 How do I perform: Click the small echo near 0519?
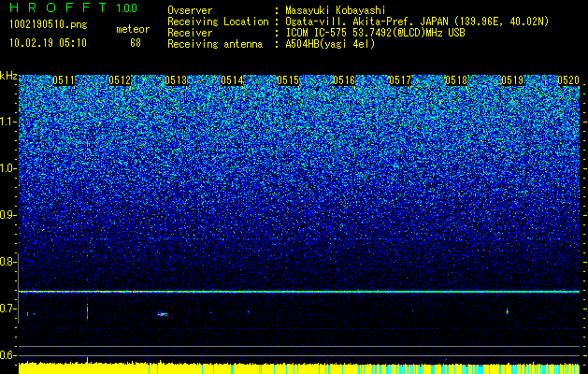coord(507,311)
